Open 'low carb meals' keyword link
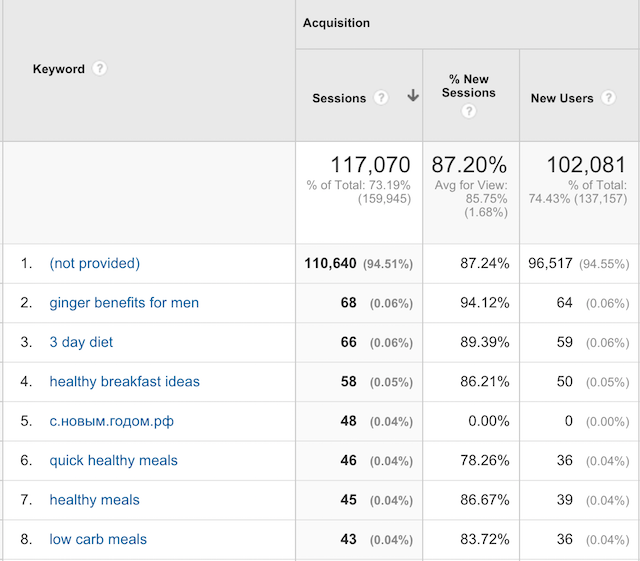This screenshot has width=640, height=561. 98,539
